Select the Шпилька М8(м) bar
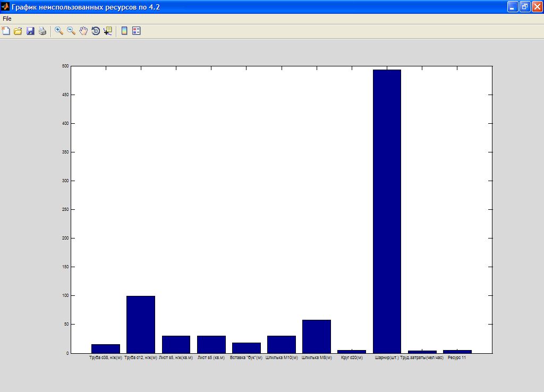Viewport: 544px width, 392px height. (x=317, y=336)
